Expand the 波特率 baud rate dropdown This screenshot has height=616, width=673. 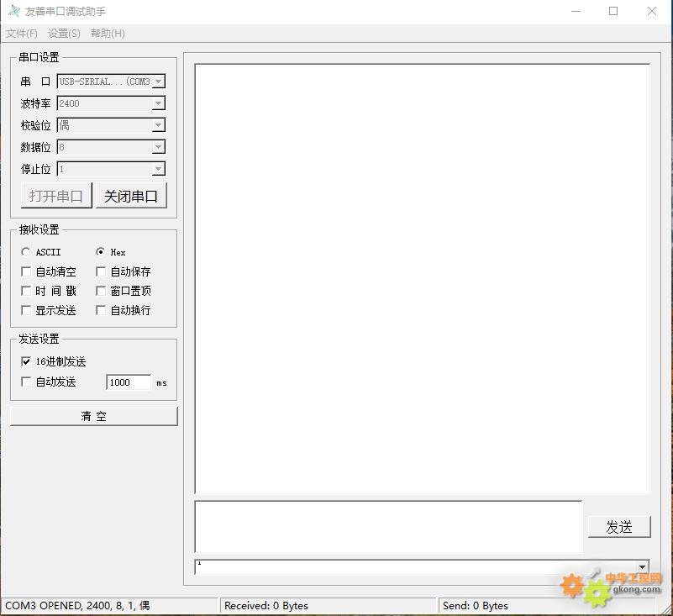(159, 103)
